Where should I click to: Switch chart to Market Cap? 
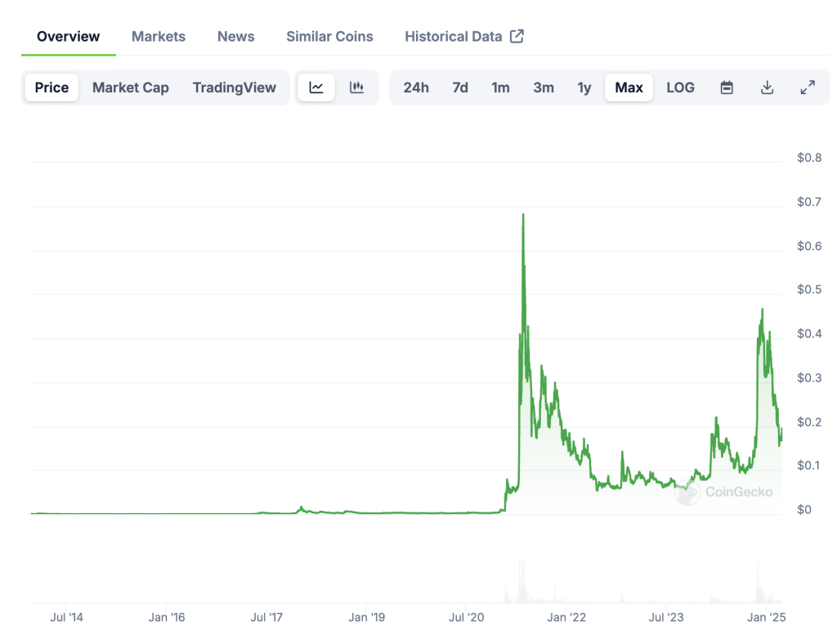[130, 87]
